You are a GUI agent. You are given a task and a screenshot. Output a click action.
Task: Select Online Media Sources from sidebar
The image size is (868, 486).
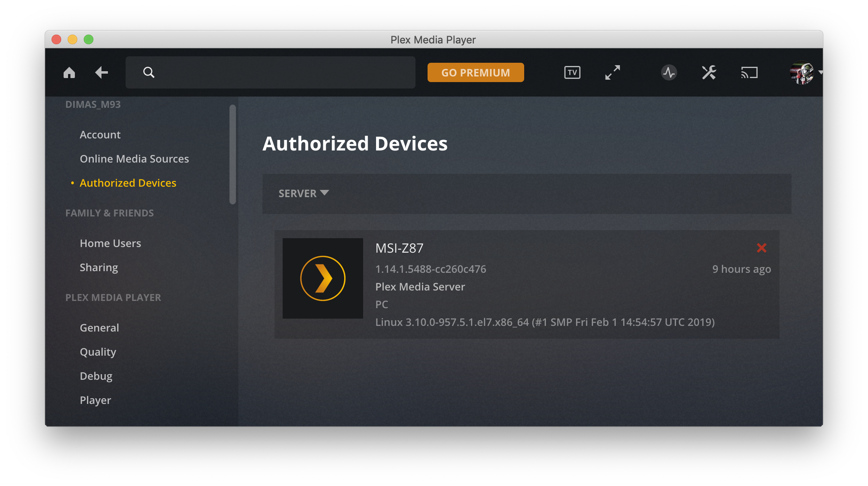134,159
